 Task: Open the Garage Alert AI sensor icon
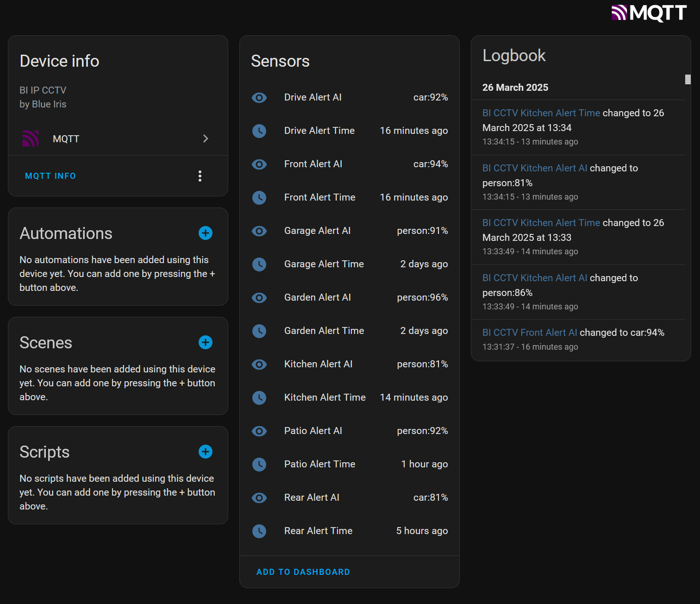[x=259, y=231]
